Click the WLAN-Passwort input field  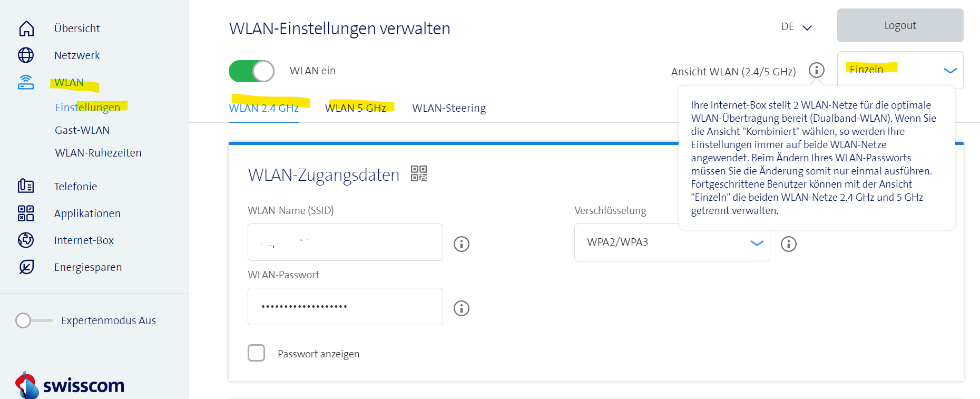coord(345,307)
